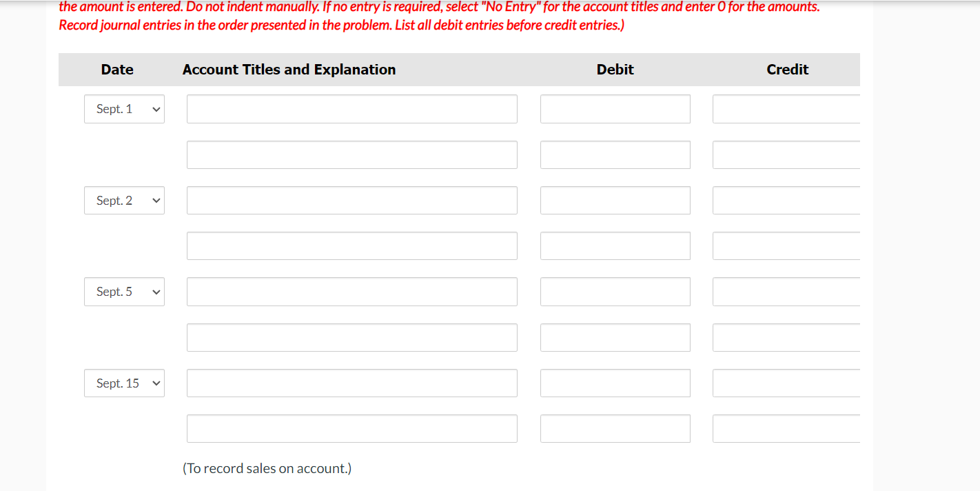Click the second account title field for Sept. 5

[x=351, y=337]
